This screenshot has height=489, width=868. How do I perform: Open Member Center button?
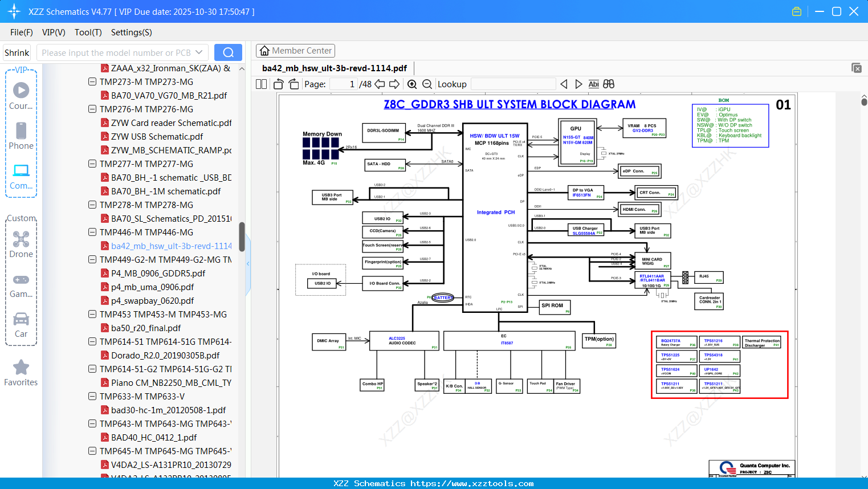point(295,51)
